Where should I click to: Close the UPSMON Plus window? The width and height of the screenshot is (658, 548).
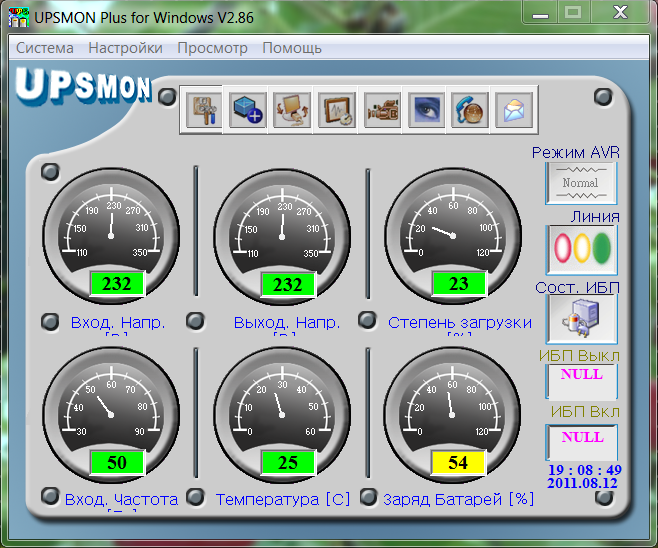tap(621, 13)
